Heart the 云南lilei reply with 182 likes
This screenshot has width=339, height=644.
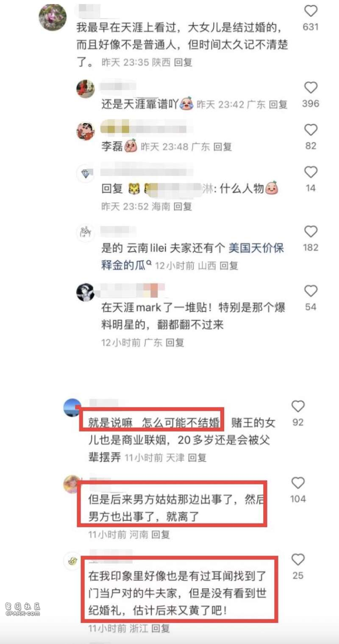coord(311,231)
